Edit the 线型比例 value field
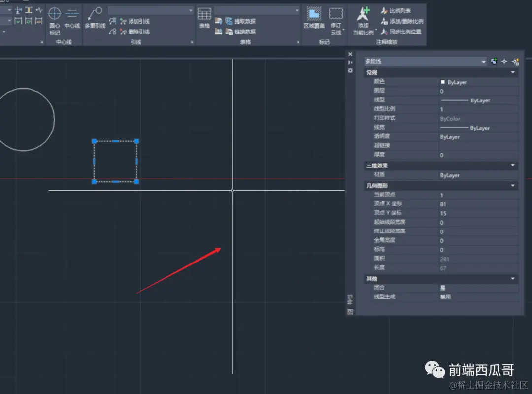Screen dimensions: 532x394 pos(478,109)
